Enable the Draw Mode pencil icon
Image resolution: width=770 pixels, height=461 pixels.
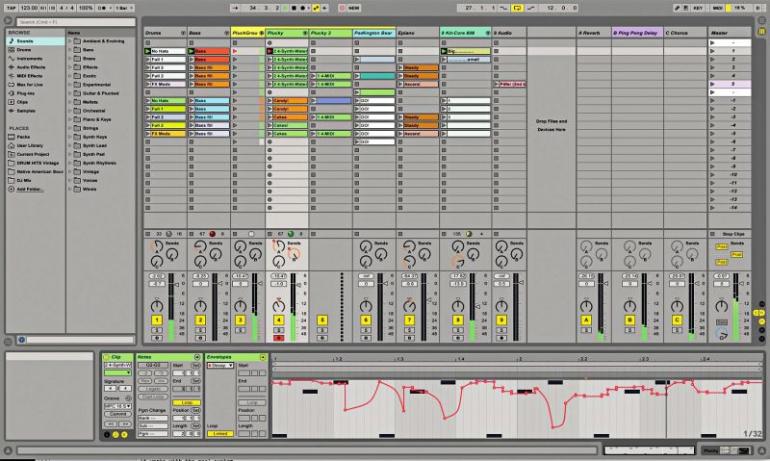(x=678, y=8)
